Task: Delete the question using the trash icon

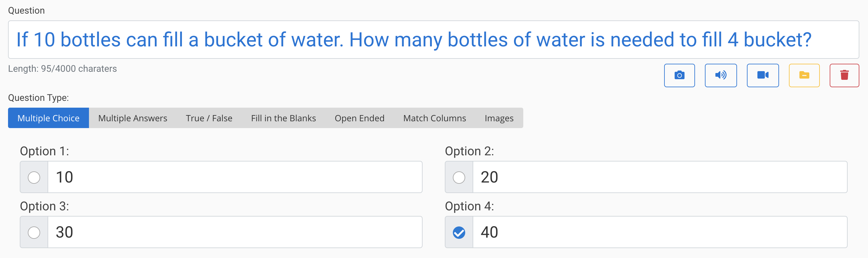Action: pyautogui.click(x=845, y=75)
